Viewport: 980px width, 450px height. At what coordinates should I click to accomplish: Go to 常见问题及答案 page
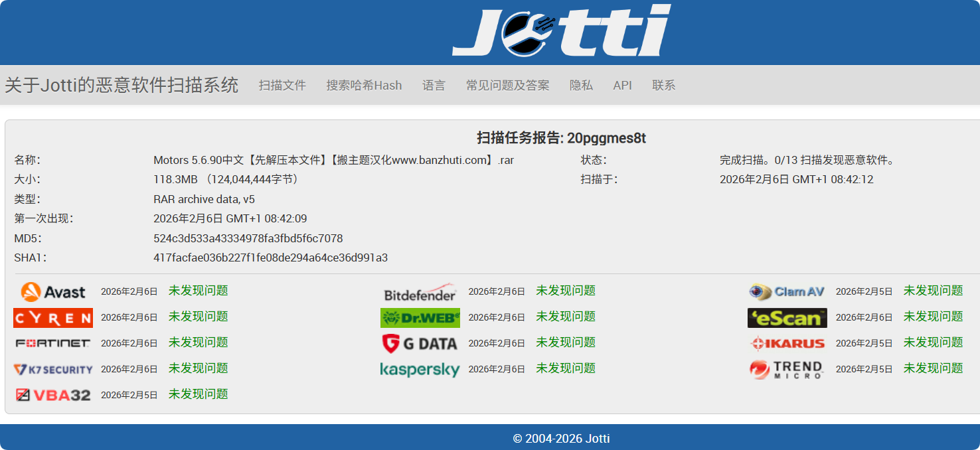coord(507,85)
